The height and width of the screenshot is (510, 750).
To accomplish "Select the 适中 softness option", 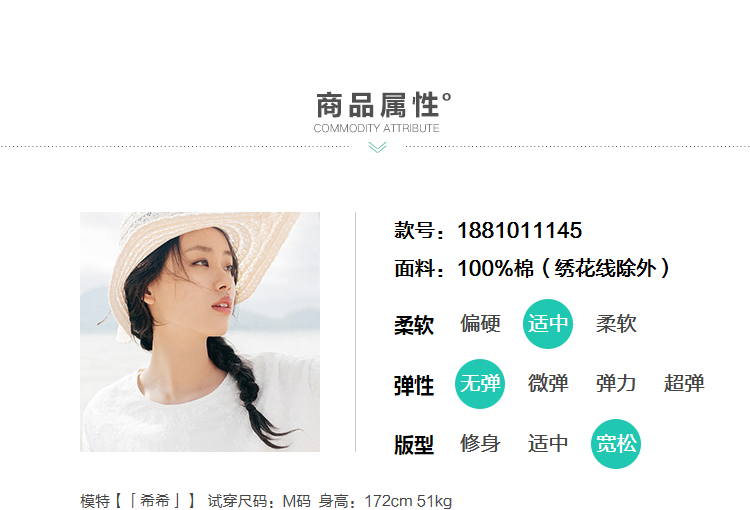I will (x=548, y=324).
